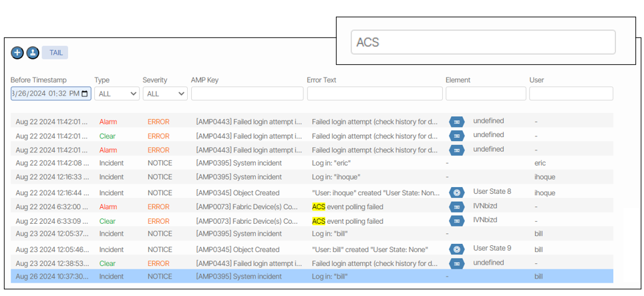Expand the Severity filter dropdown
Image resolution: width=644 pixels, height=296 pixels.
(x=164, y=94)
